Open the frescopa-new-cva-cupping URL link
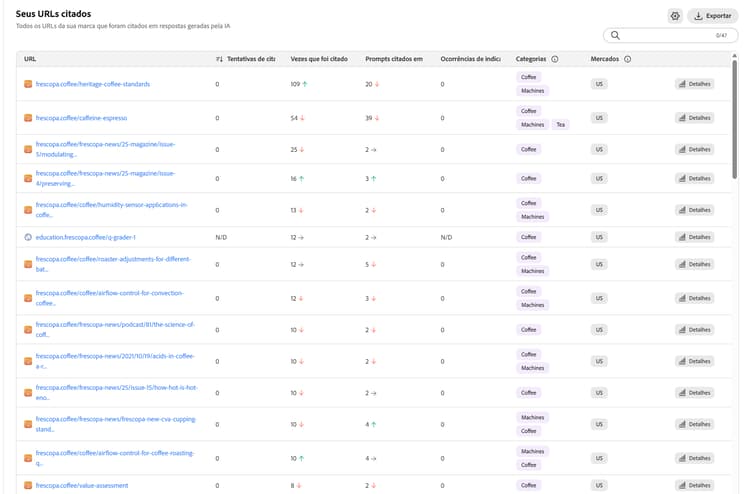Viewport: 750px width, 494px height. click(116, 424)
